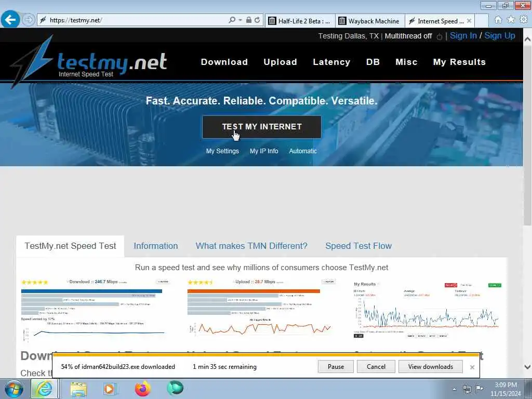The height and width of the screenshot is (399, 532).
Task: Click the search magnifier in address bar
Action: click(x=232, y=20)
